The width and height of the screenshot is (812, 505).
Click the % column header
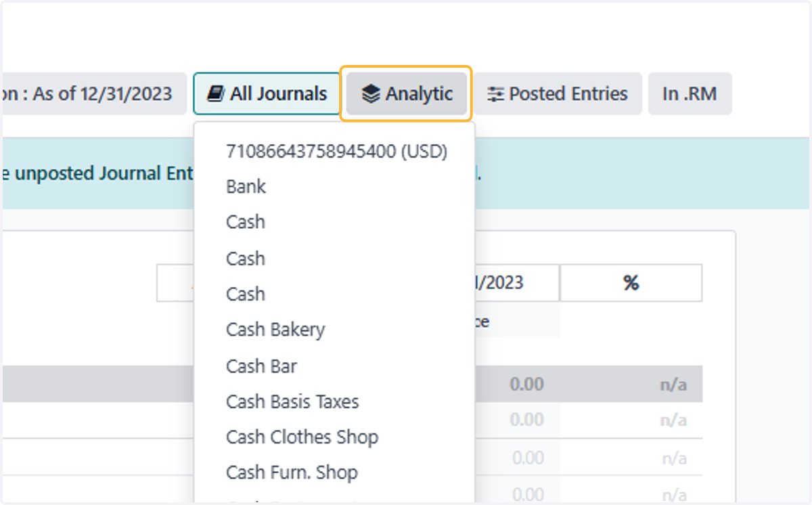pyautogui.click(x=631, y=283)
